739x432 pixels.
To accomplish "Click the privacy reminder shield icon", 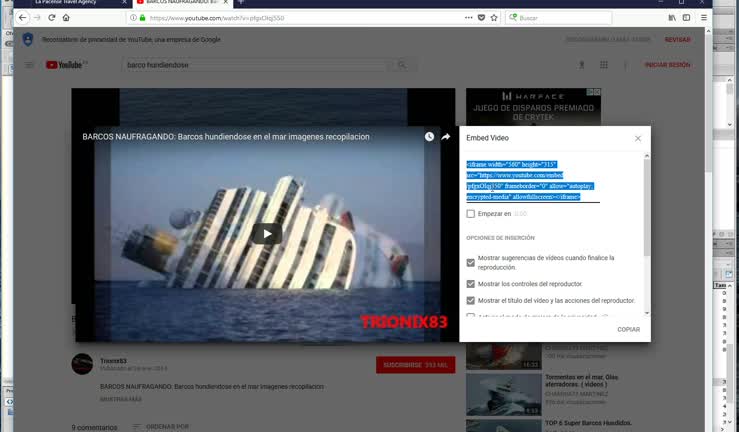I will point(28,39).
